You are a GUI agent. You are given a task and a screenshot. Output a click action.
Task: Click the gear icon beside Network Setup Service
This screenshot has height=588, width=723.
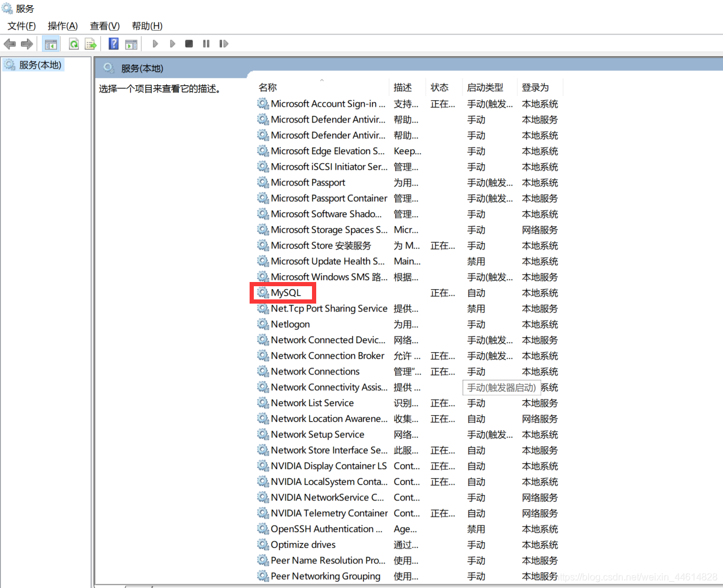tap(263, 434)
